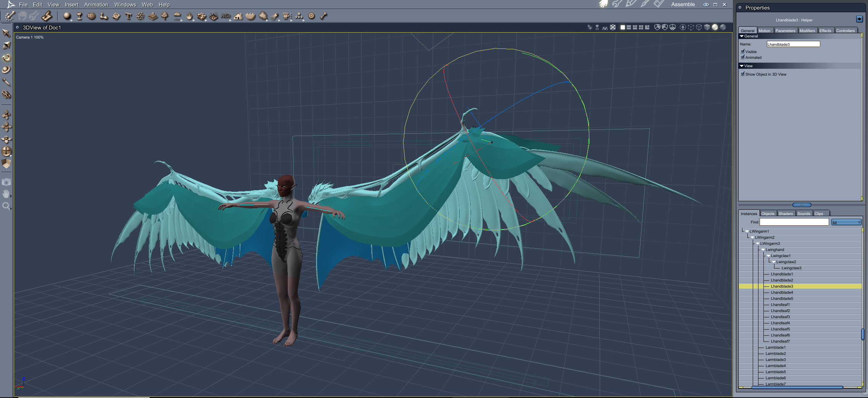Select Lhandblade4 in the instance tree
Image resolution: width=868 pixels, height=398 pixels.
[782, 293]
